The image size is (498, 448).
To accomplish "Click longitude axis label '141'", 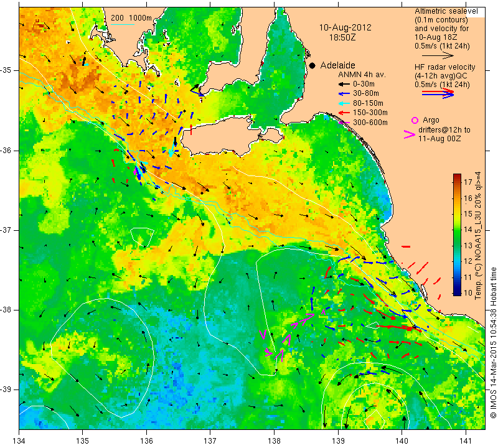I will (x=466, y=441).
